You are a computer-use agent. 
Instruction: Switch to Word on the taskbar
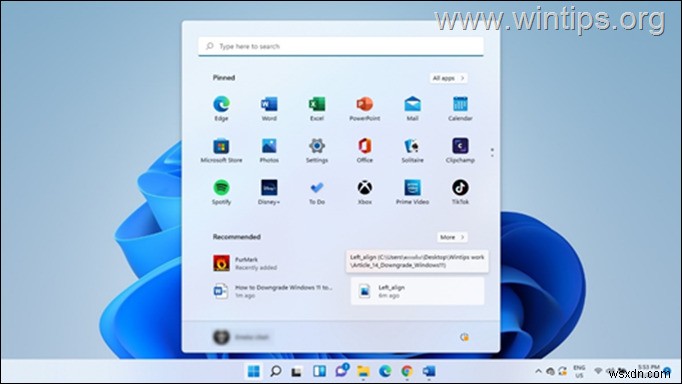[x=429, y=371]
